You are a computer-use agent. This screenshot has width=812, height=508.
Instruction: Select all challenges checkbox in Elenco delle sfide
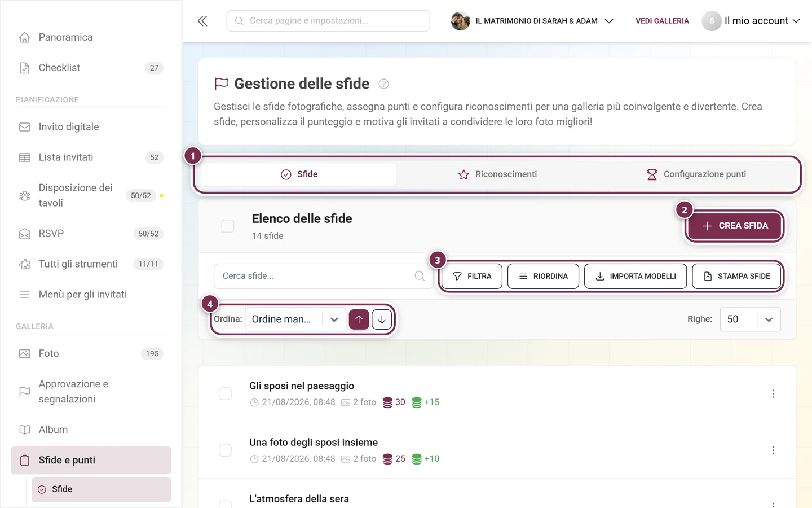228,226
